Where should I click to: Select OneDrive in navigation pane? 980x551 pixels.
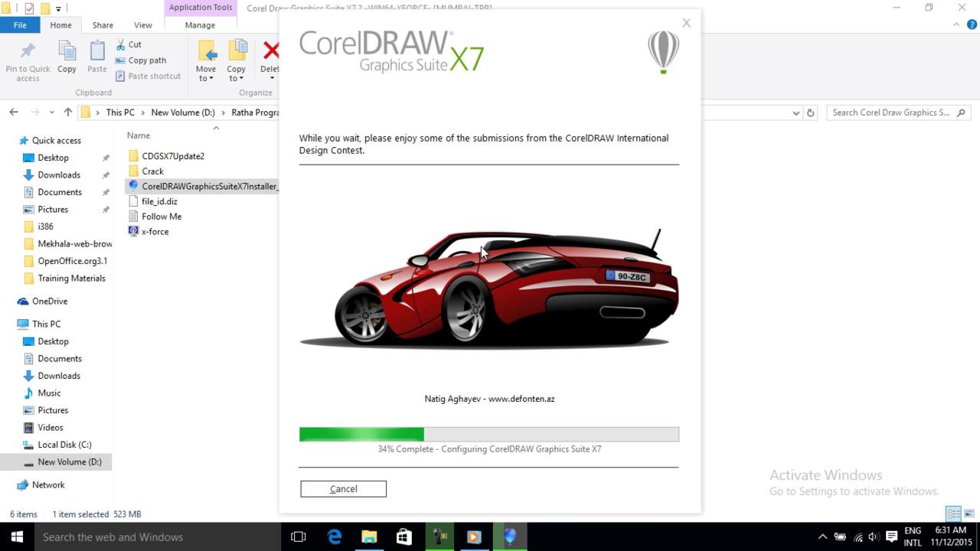(x=50, y=302)
